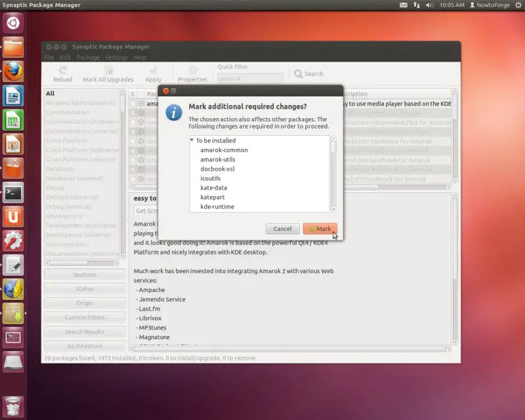The height and width of the screenshot is (420, 525).
Task: Select 'Amateur Radio (universe)' in the sections list
Action: pyautogui.click(x=81, y=103)
